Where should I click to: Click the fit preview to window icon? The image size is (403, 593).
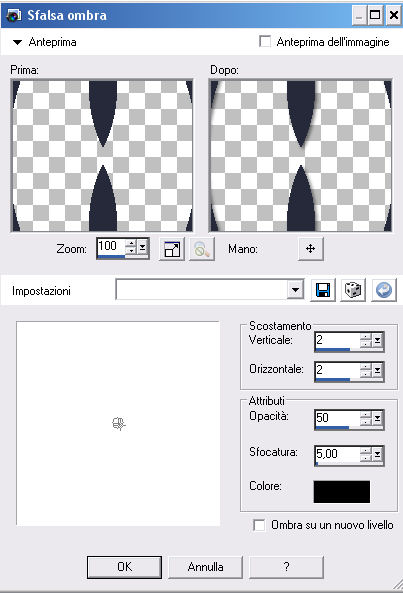(x=172, y=249)
